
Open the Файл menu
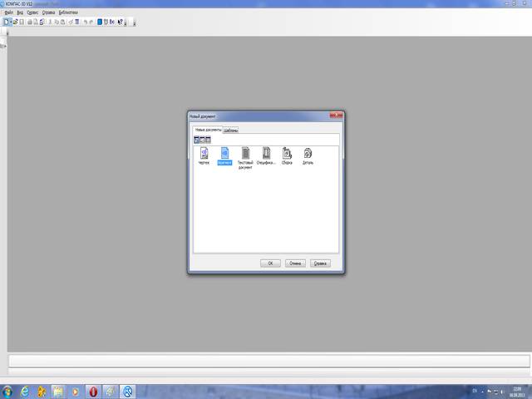(8, 13)
